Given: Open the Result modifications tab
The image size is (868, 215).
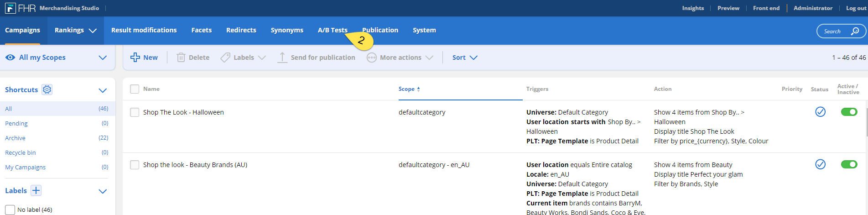Looking at the screenshot, I should (x=144, y=30).
